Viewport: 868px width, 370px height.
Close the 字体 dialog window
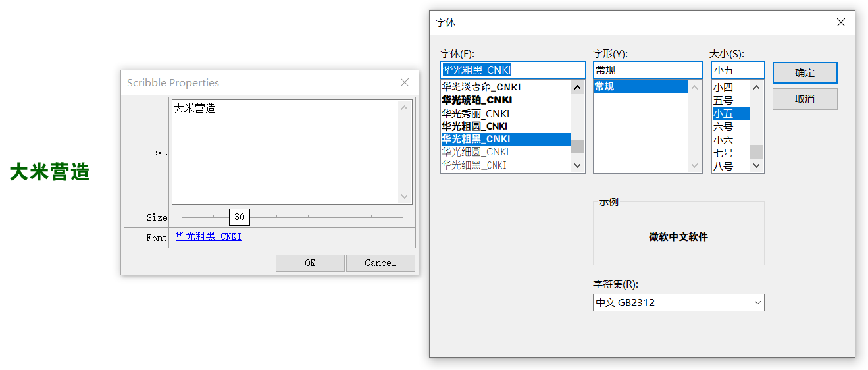(x=840, y=22)
